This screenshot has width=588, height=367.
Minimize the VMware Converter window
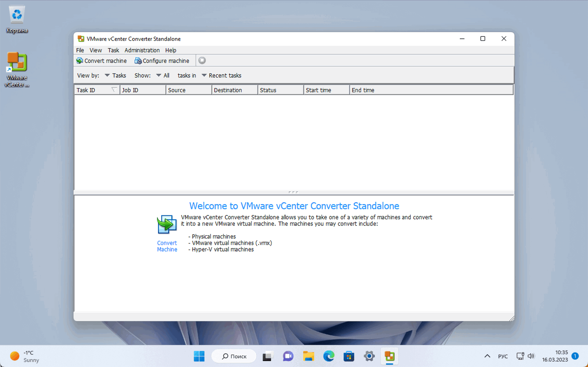pyautogui.click(x=462, y=39)
